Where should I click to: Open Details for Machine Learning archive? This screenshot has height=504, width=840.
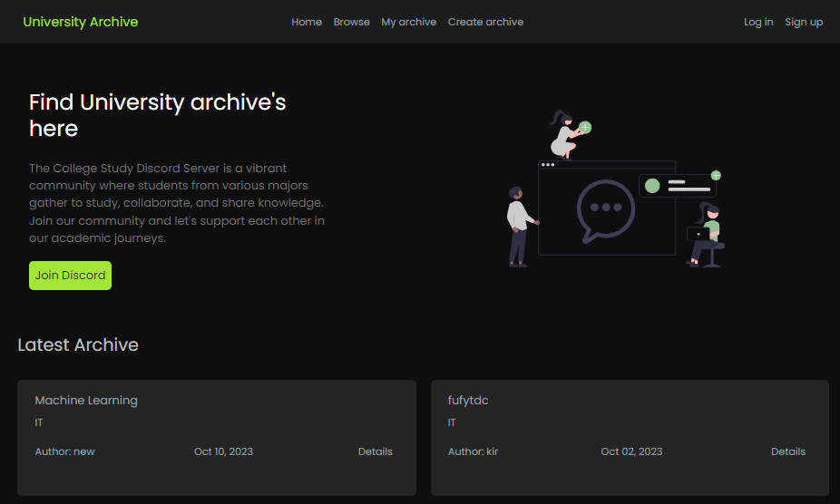click(x=375, y=451)
